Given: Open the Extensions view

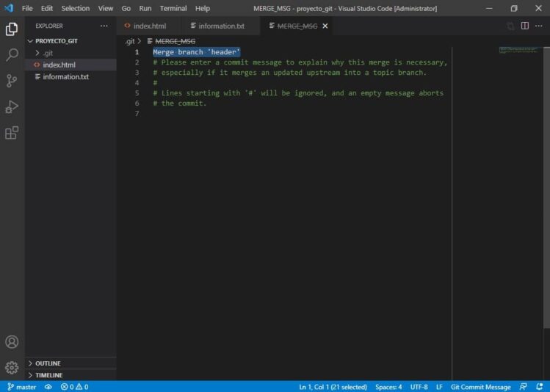Looking at the screenshot, I should 12,133.
